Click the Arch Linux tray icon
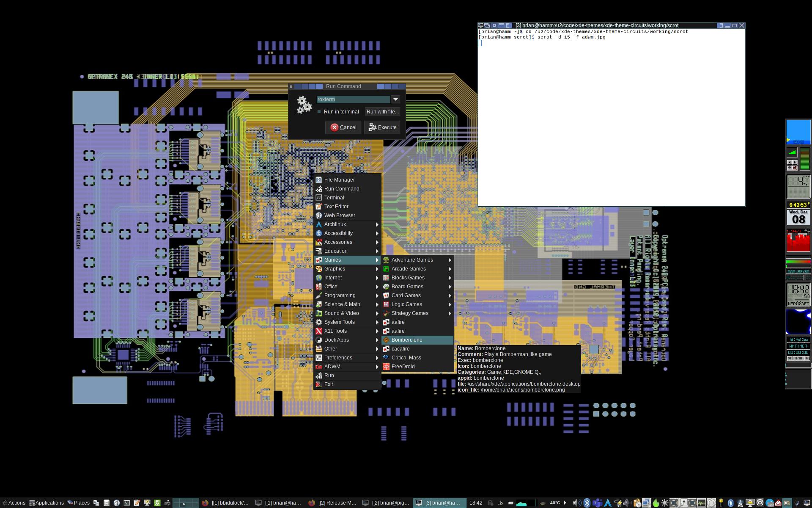Image resolution: width=812 pixels, height=508 pixels. click(x=608, y=503)
